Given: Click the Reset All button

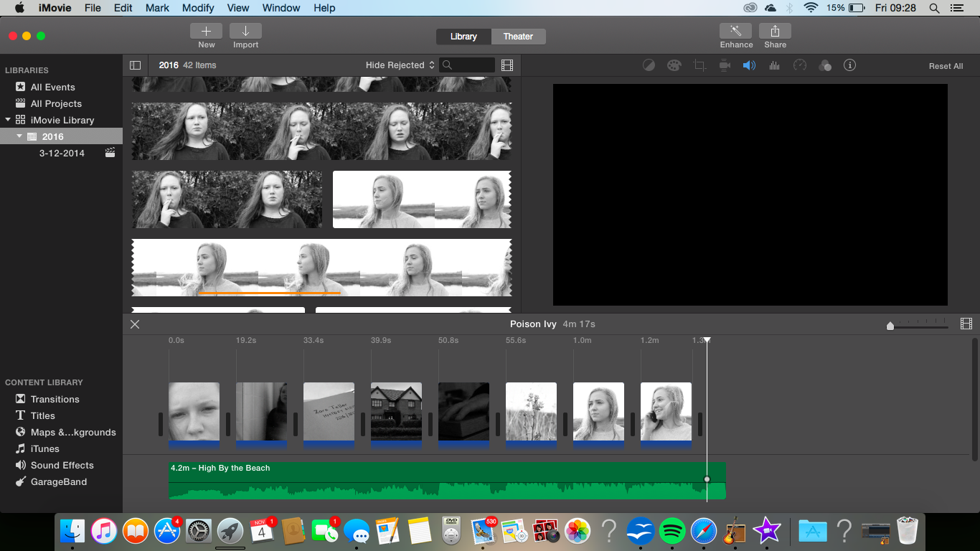Looking at the screenshot, I should (946, 65).
